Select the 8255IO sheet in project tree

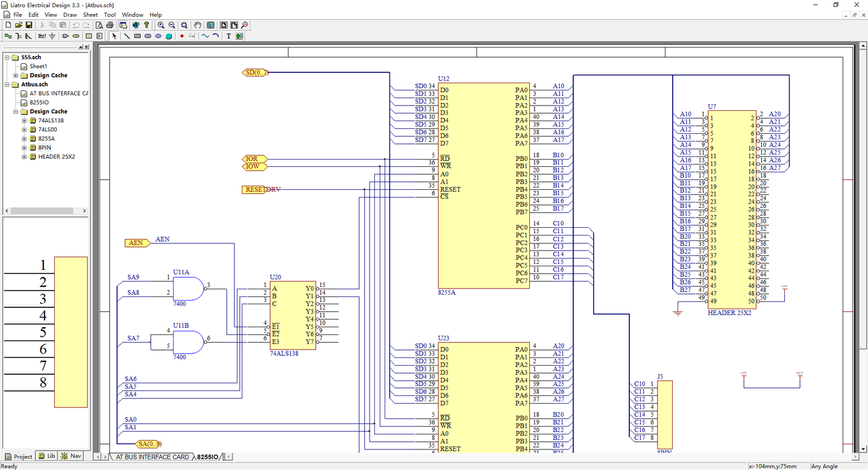[39, 102]
